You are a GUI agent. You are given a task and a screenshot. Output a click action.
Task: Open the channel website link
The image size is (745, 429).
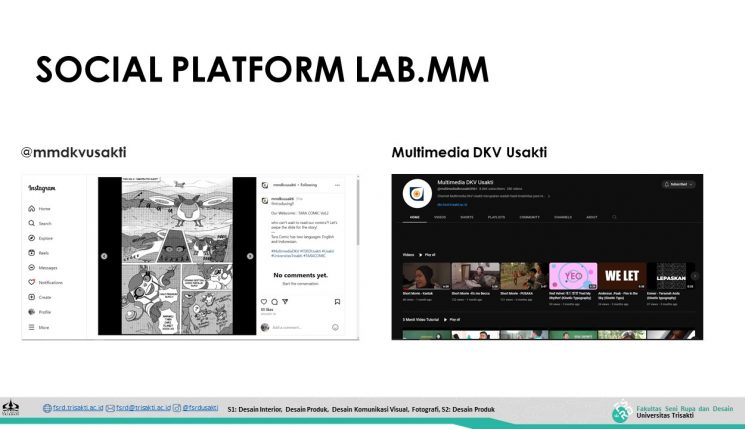(452, 205)
